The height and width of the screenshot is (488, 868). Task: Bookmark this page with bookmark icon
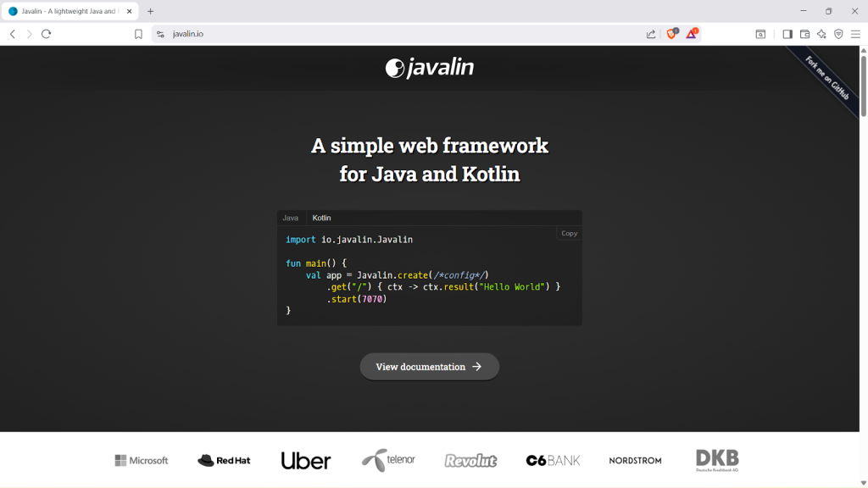138,34
